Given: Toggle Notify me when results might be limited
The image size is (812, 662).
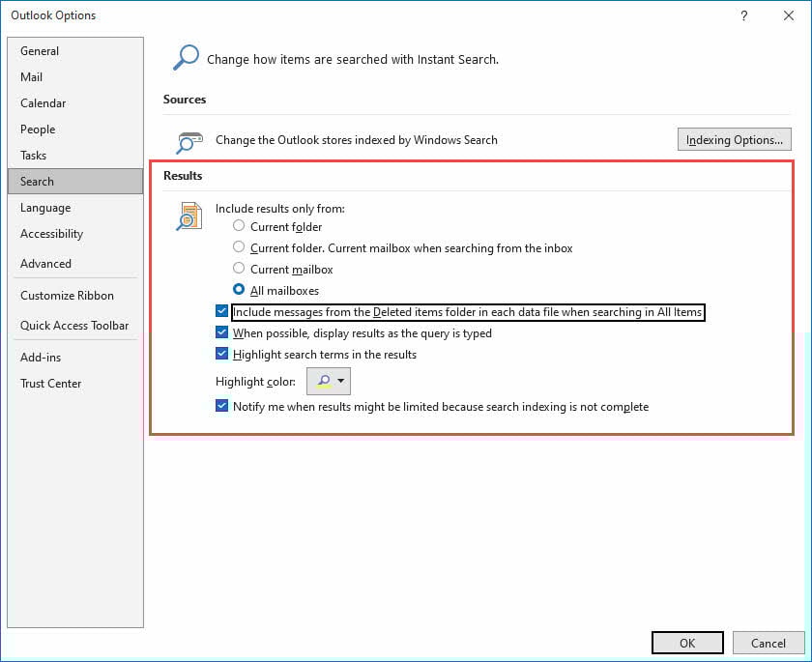Looking at the screenshot, I should 221,406.
